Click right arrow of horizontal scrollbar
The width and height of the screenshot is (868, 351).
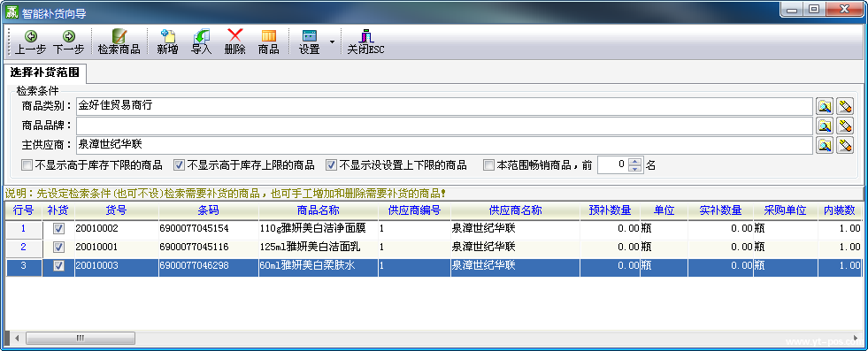[x=856, y=338]
